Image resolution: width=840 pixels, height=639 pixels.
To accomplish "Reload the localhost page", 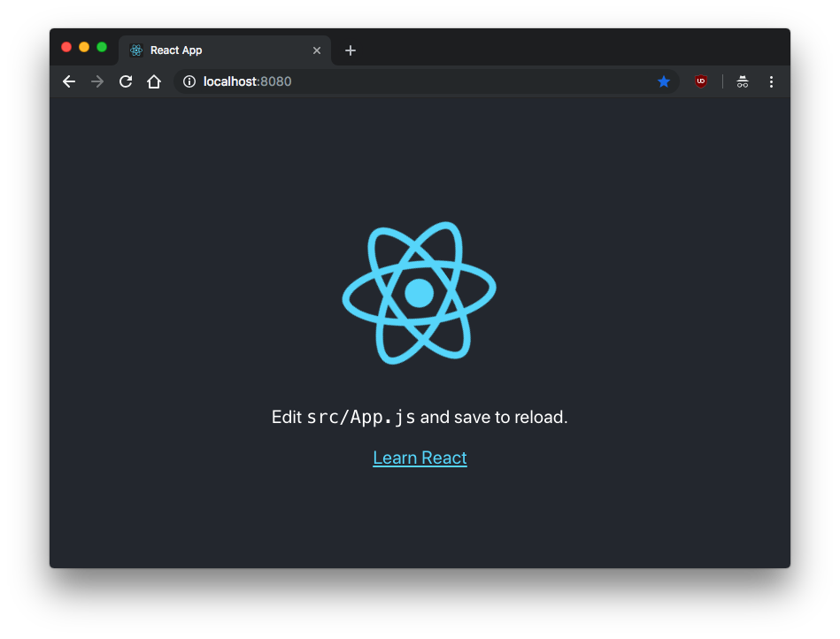I will pyautogui.click(x=126, y=81).
